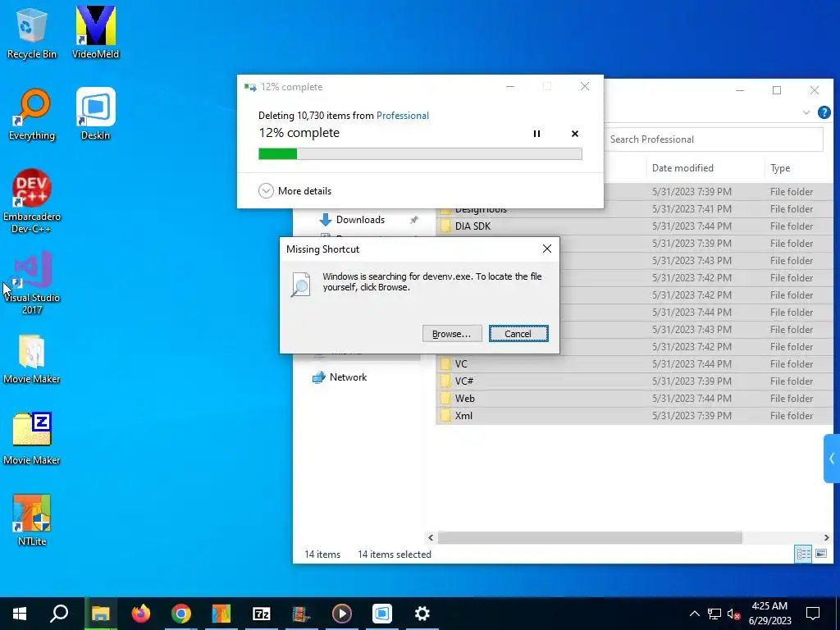Select the VC# folder row
Image resolution: width=840 pixels, height=630 pixels.
click(x=635, y=381)
